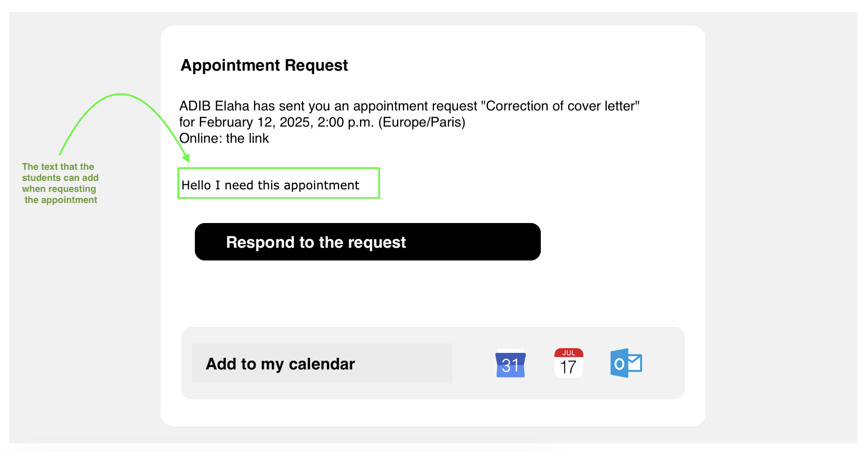The image size is (868, 452).
Task: Click the (Europe/Paris) timezone text
Action: tap(422, 122)
